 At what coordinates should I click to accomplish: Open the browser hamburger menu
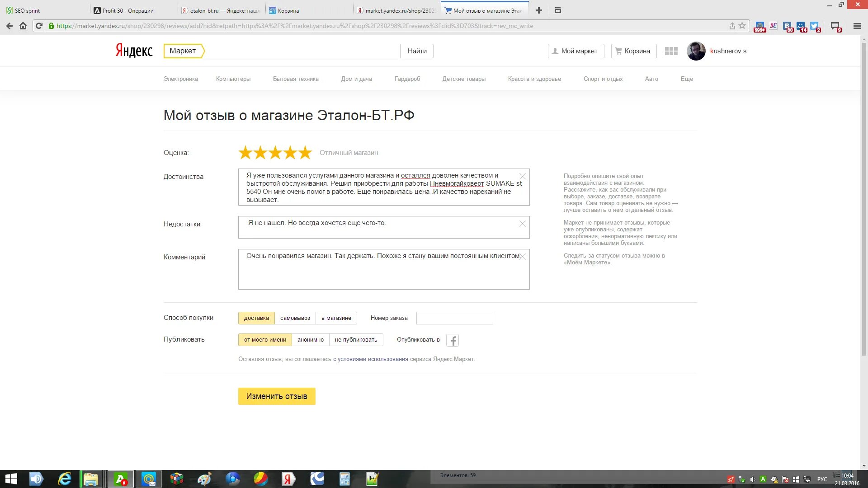[x=857, y=26]
